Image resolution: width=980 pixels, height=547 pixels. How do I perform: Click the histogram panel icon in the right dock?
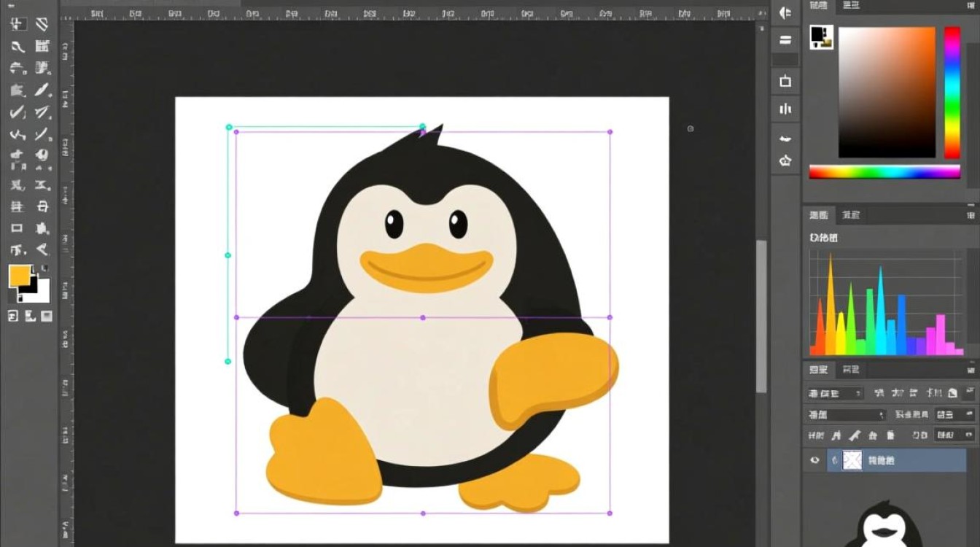click(x=785, y=108)
